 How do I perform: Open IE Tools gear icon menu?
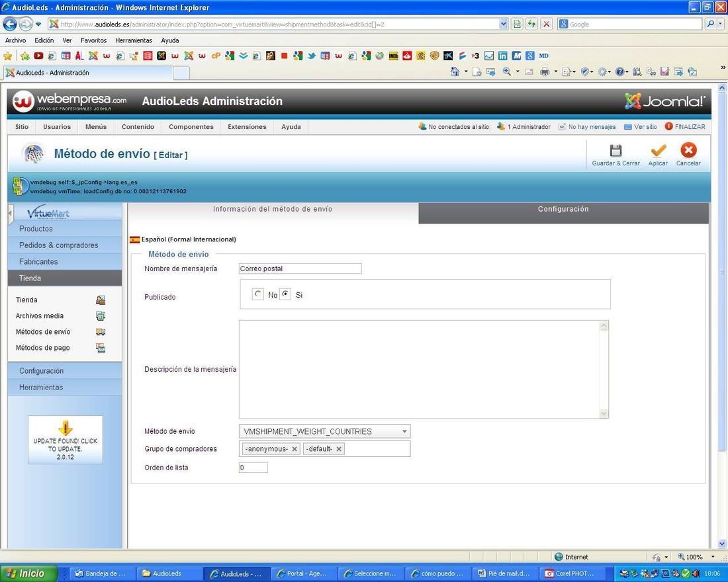[602, 71]
